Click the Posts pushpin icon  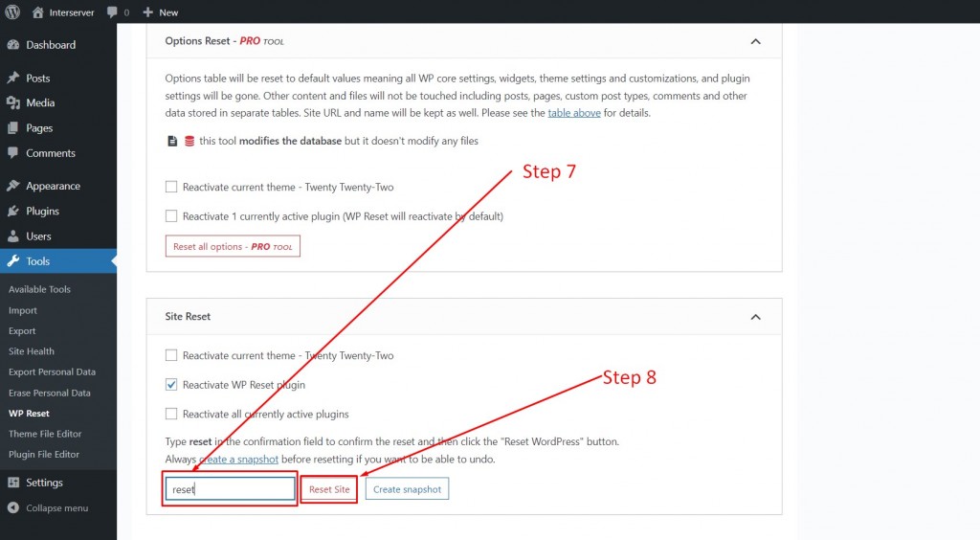13,79
